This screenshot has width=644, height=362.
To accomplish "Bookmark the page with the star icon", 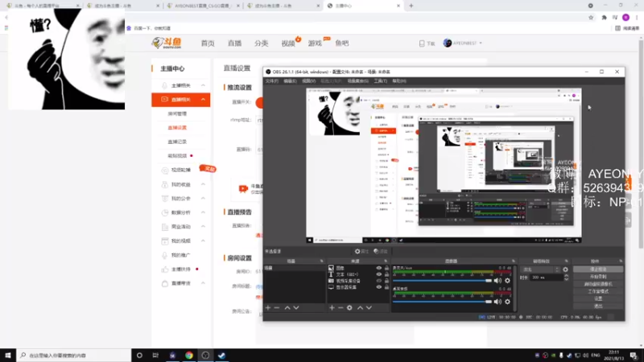I will click(591, 18).
